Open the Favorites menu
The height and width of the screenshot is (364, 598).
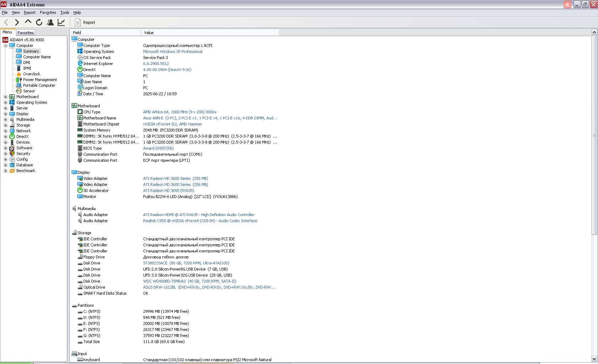pos(48,12)
